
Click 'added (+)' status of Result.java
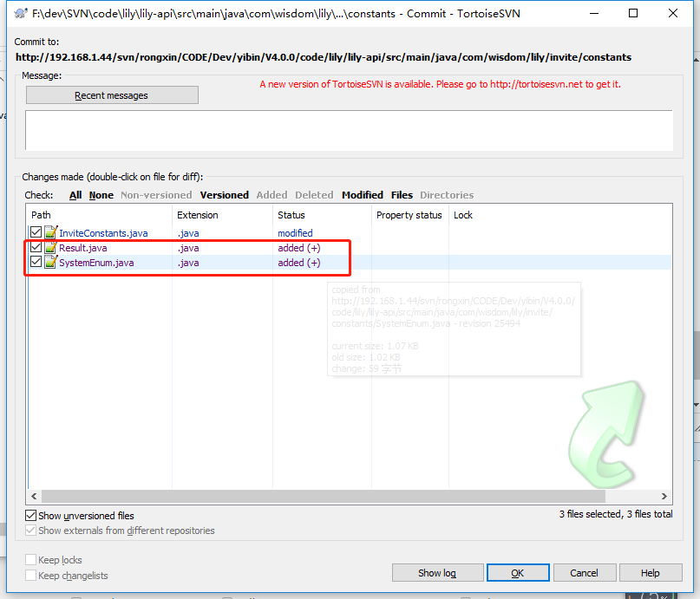(x=299, y=248)
